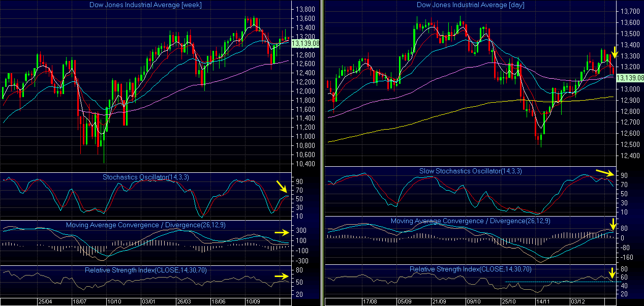Image resolution: width=644 pixels, height=306 pixels.
Task: Click the 25/04 date label
Action: 45,301
